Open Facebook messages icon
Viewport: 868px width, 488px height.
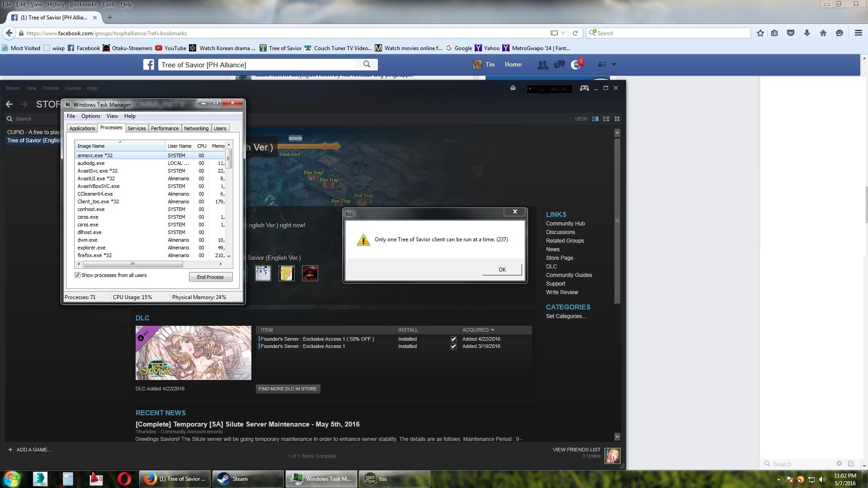click(559, 65)
